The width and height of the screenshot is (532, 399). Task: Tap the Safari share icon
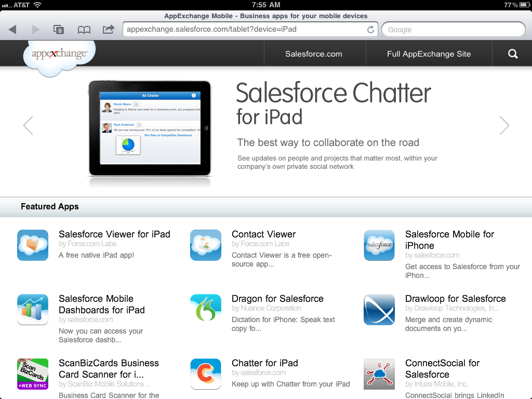(x=108, y=30)
